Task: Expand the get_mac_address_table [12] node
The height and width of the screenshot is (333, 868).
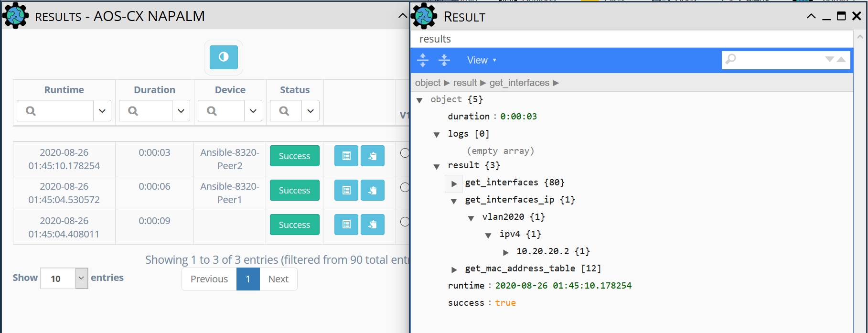Action: (454, 269)
